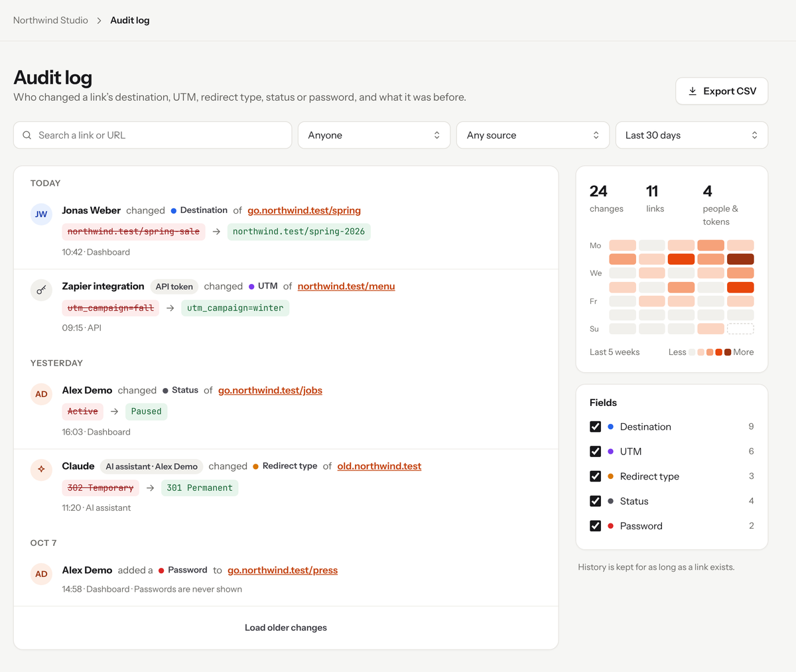796x672 pixels.
Task: Click the arrow between spring-sale and spring-2026
Action: coord(216,232)
